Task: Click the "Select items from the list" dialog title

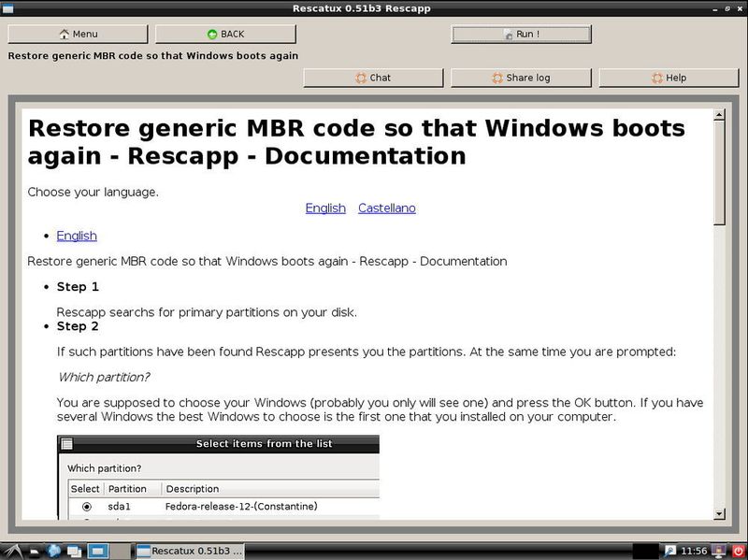Action: click(x=264, y=444)
